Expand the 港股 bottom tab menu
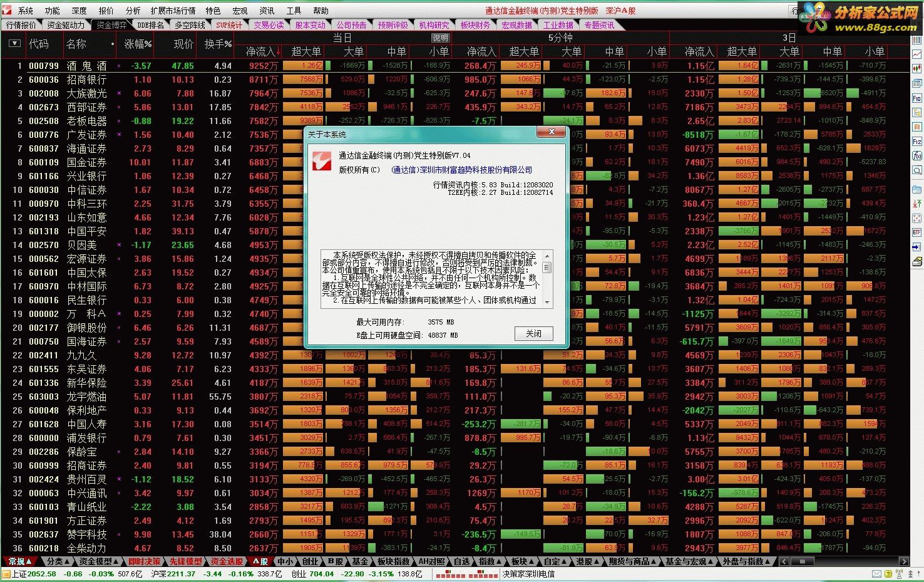 tap(587, 561)
